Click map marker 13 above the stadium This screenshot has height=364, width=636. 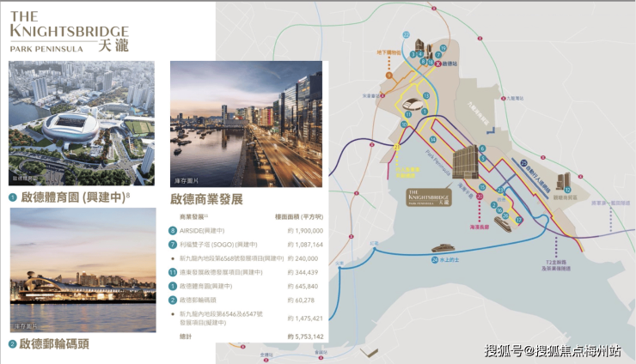tap(426, 95)
